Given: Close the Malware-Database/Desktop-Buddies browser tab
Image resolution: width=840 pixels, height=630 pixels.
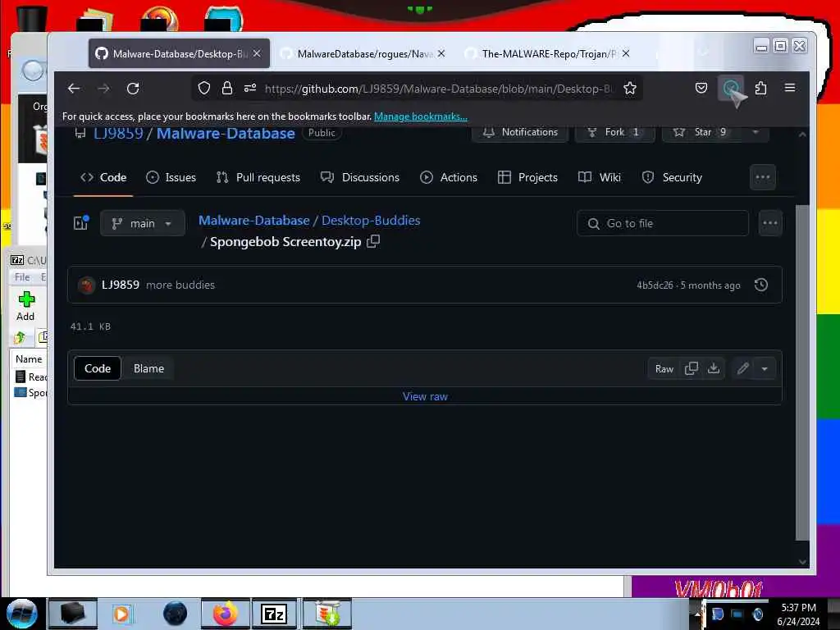Looking at the screenshot, I should tap(257, 53).
